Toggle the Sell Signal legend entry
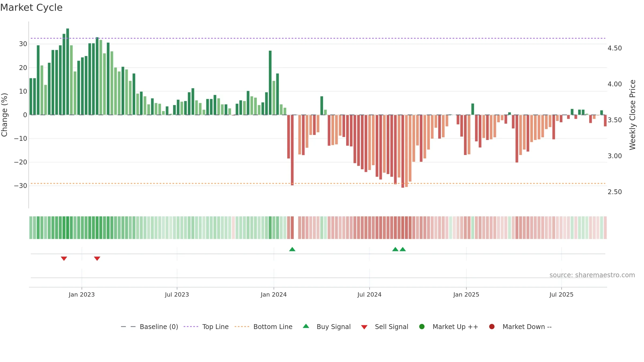The width and height of the screenshot is (644, 362). pos(385,327)
